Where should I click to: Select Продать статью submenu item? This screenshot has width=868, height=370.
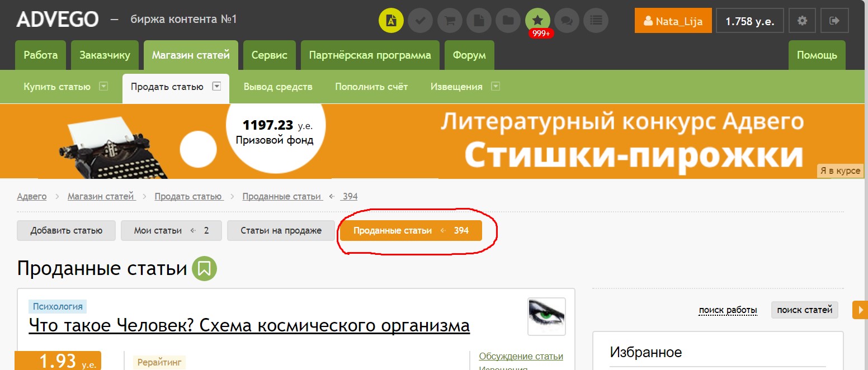[167, 87]
